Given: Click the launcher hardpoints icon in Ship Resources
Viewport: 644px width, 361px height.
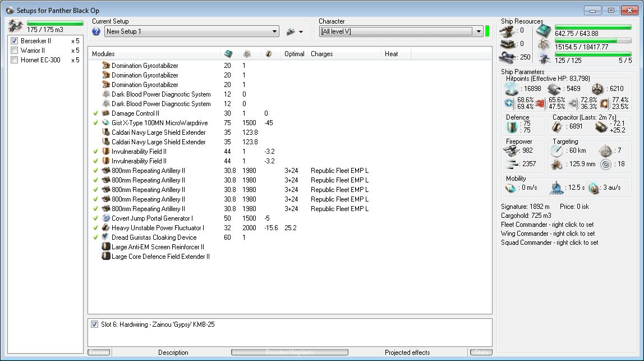Looking at the screenshot, I should pos(507,44).
